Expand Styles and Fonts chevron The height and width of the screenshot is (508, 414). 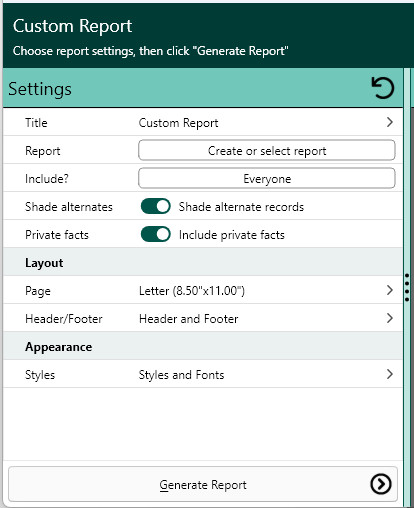click(x=390, y=374)
